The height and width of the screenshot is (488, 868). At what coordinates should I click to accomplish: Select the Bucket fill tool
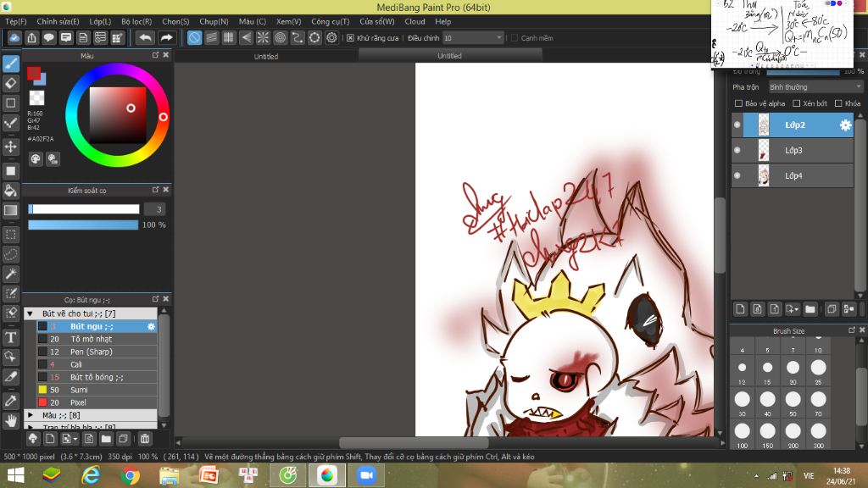point(10,191)
